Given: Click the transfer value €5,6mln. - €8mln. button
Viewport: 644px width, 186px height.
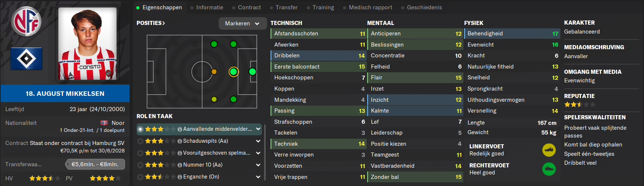Looking at the screenshot, I should (95, 164).
